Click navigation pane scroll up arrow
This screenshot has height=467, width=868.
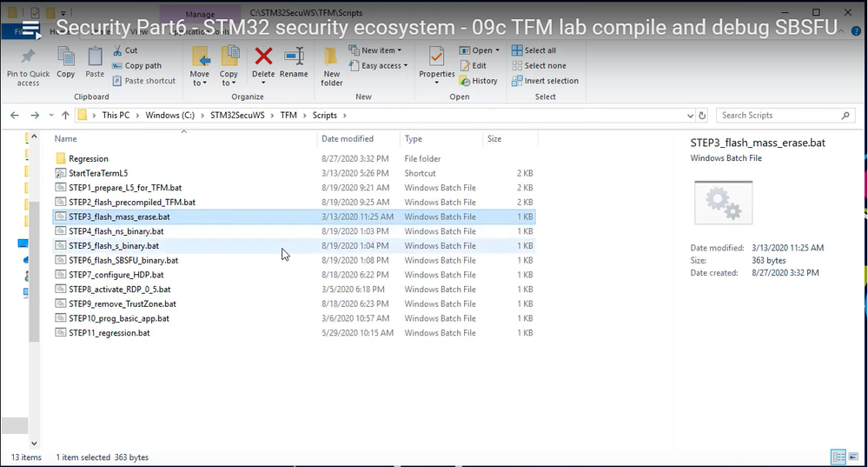coord(34,137)
